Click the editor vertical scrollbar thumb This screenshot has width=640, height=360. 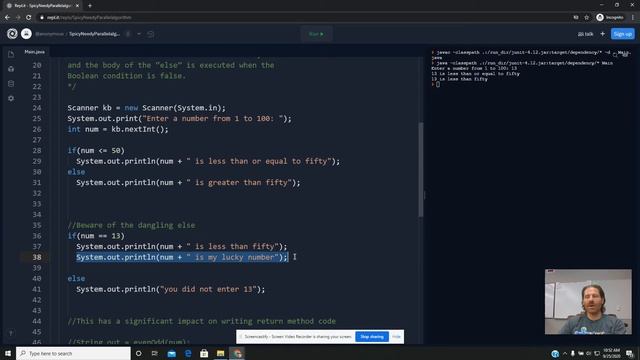[420, 169]
